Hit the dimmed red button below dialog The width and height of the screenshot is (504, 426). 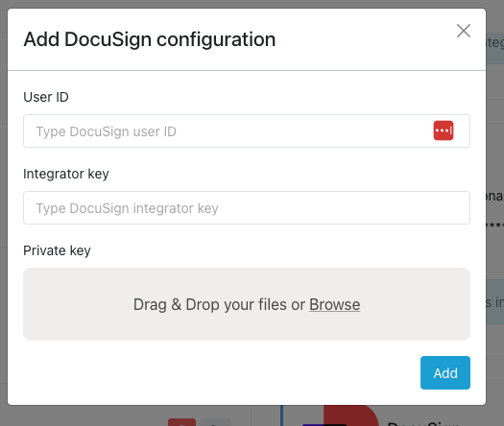coord(182,422)
